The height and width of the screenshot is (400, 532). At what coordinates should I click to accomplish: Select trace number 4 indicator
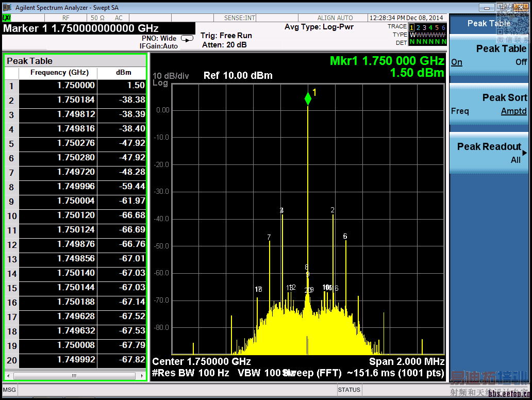(x=430, y=27)
